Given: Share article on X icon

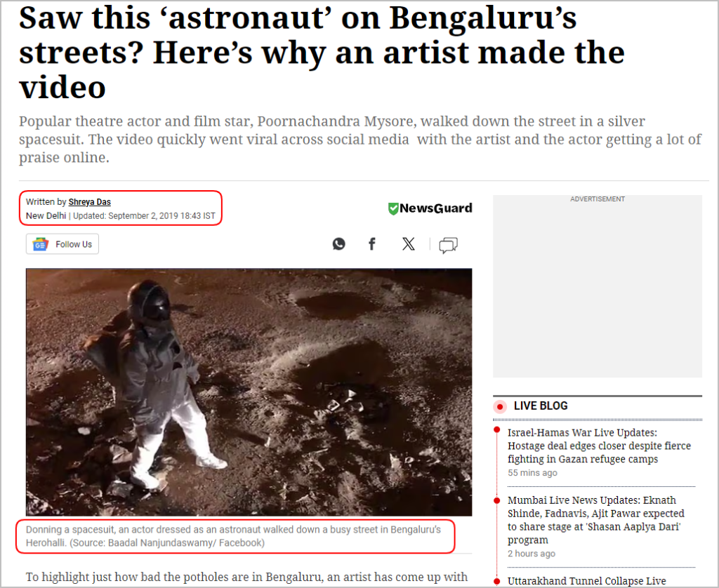Looking at the screenshot, I should (x=408, y=243).
